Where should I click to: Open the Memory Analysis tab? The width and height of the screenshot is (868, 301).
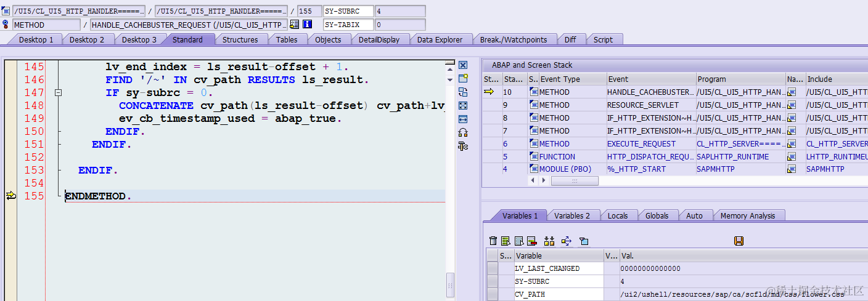(748, 215)
